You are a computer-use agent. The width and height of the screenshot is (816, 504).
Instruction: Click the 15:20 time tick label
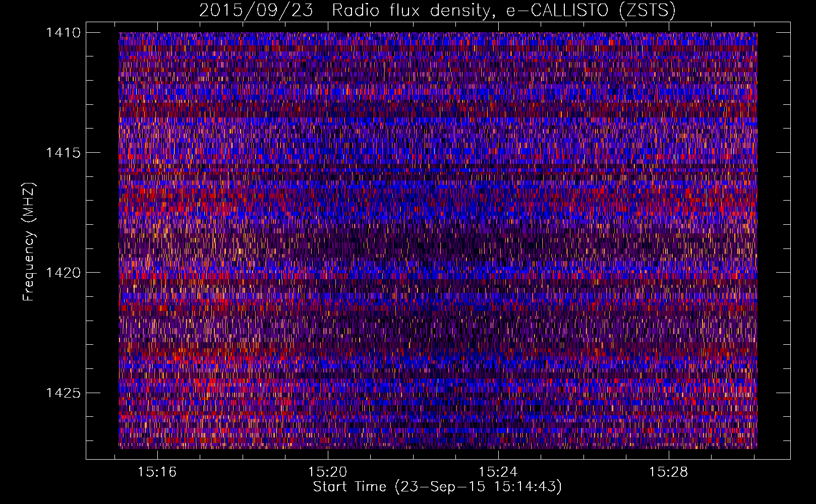328,472
